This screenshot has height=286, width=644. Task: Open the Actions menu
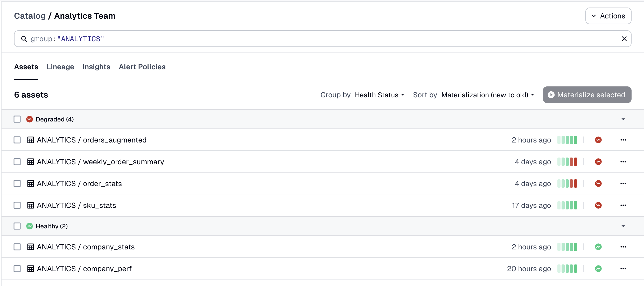pyautogui.click(x=608, y=16)
